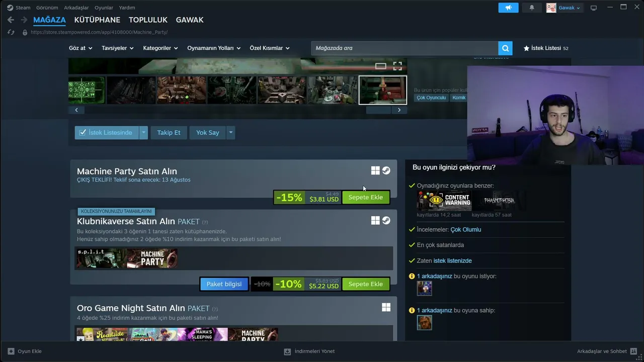Open the notifications bell
Viewport: 644px width, 362px height.
[x=532, y=8]
